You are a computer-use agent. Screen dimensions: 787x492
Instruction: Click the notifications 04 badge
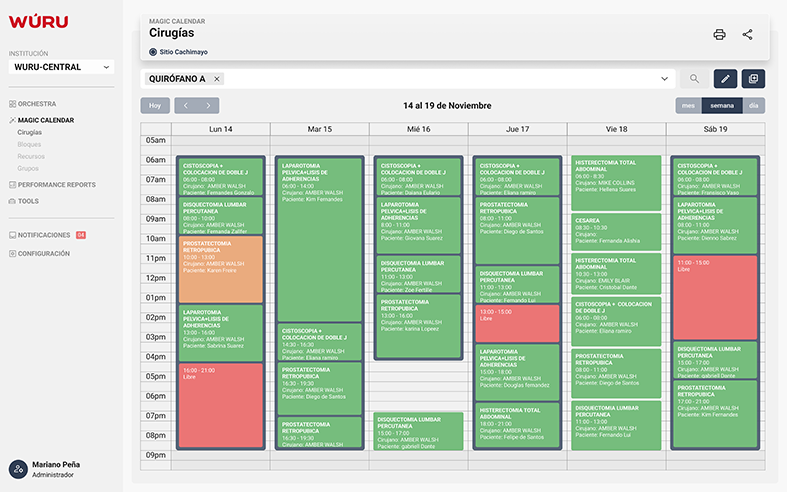(x=81, y=235)
